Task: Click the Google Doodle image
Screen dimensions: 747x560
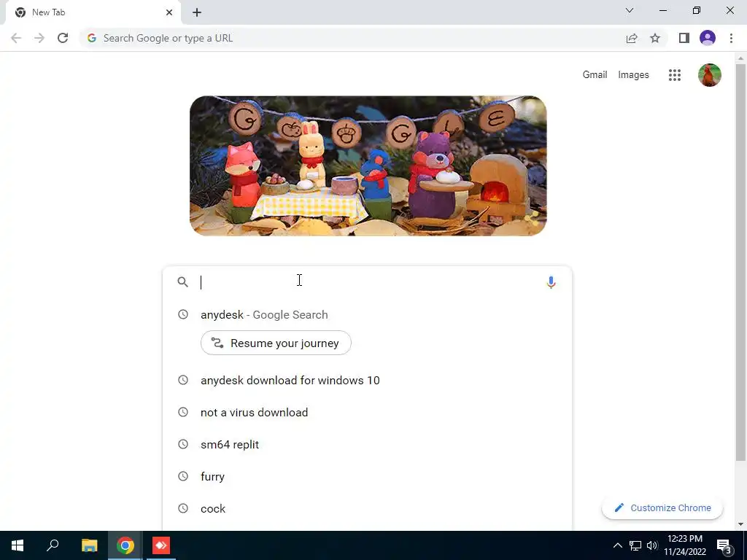Action: coord(368,166)
